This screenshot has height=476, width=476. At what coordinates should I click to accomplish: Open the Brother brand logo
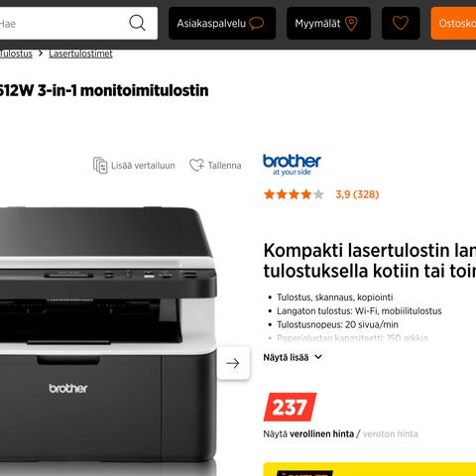click(292, 165)
